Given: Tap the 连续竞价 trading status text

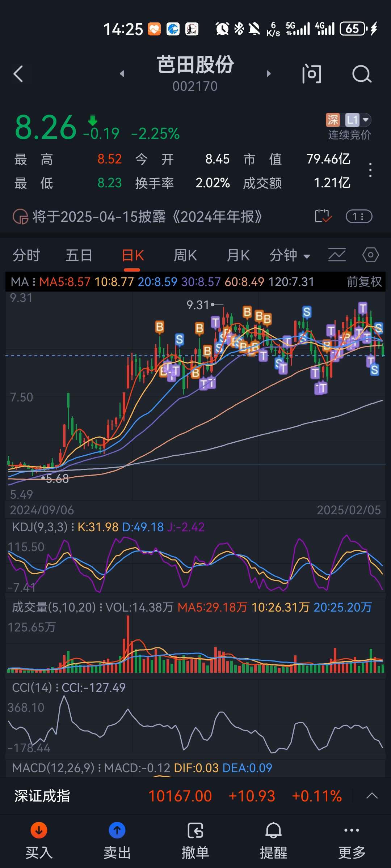Looking at the screenshot, I should [x=350, y=135].
